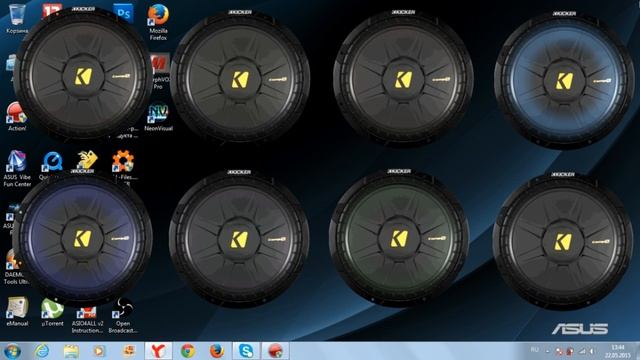Open the volume control in the tray

pos(591,351)
